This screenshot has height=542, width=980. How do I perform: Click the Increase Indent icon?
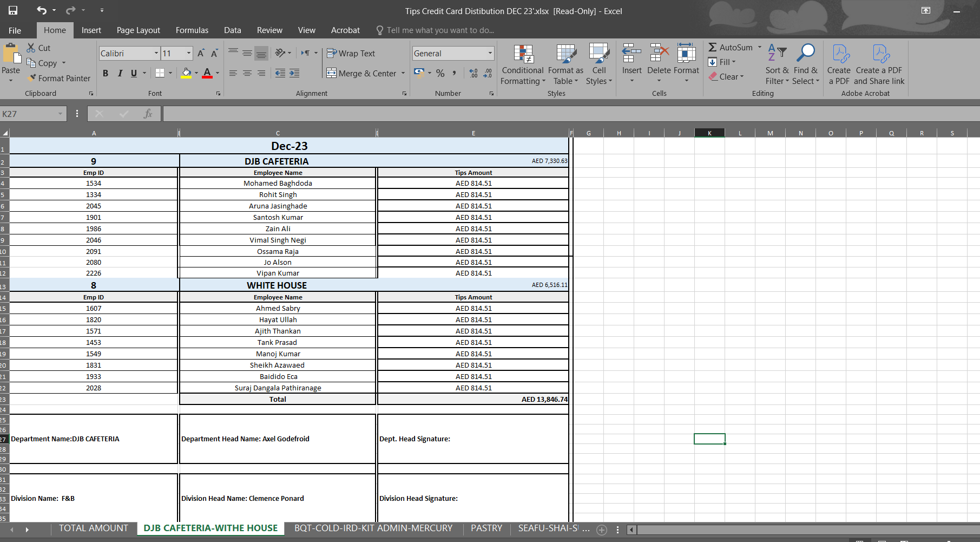point(294,73)
